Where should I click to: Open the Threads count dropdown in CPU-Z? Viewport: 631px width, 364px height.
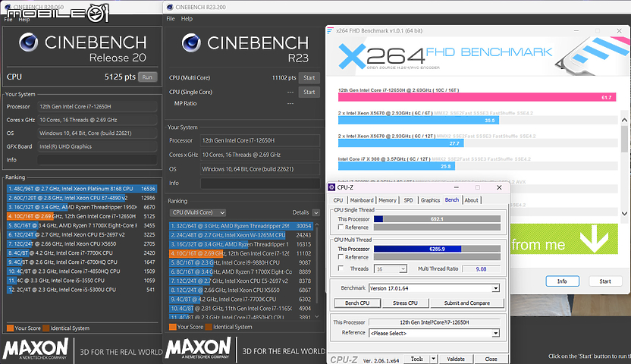(x=403, y=268)
